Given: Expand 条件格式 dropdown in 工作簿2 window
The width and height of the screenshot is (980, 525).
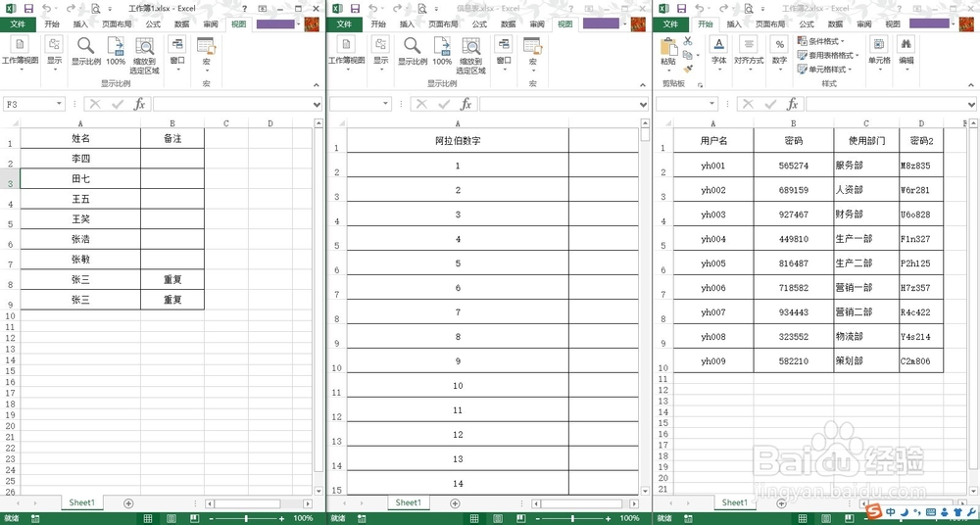Looking at the screenshot, I should (x=843, y=41).
